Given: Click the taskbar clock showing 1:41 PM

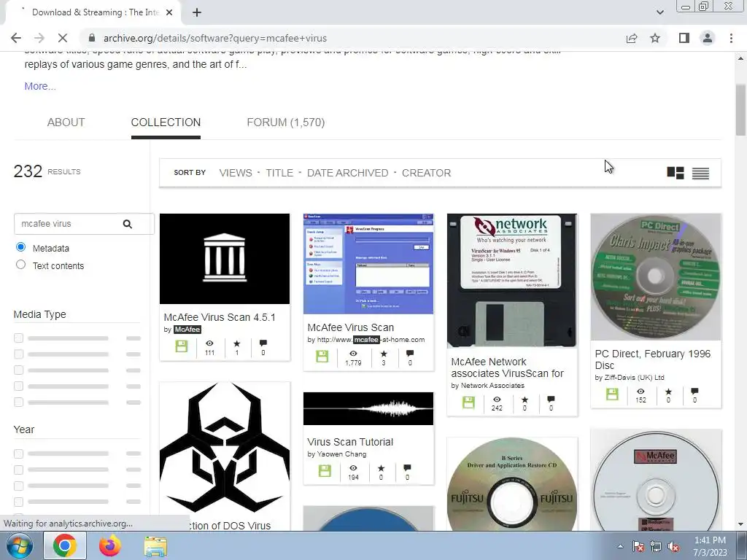Looking at the screenshot, I should (x=710, y=546).
